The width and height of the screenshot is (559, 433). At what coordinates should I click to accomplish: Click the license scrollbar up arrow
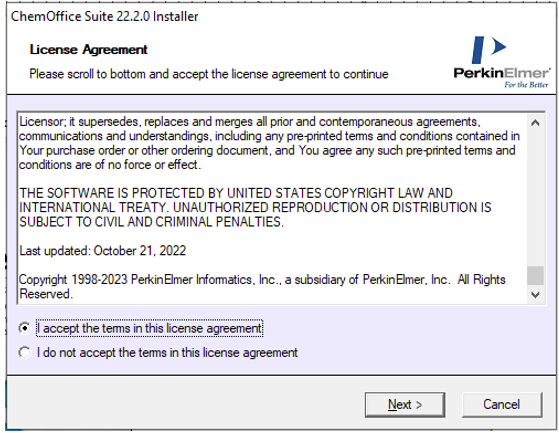click(x=535, y=123)
